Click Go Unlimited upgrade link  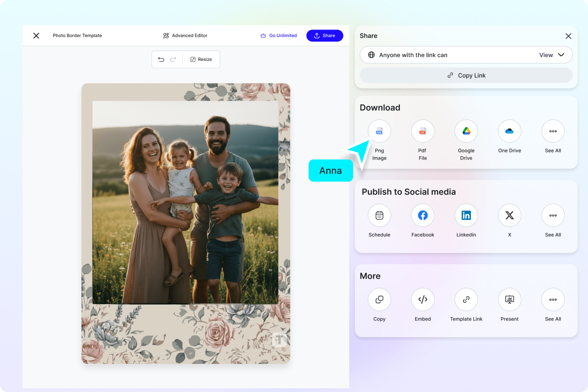click(x=279, y=36)
